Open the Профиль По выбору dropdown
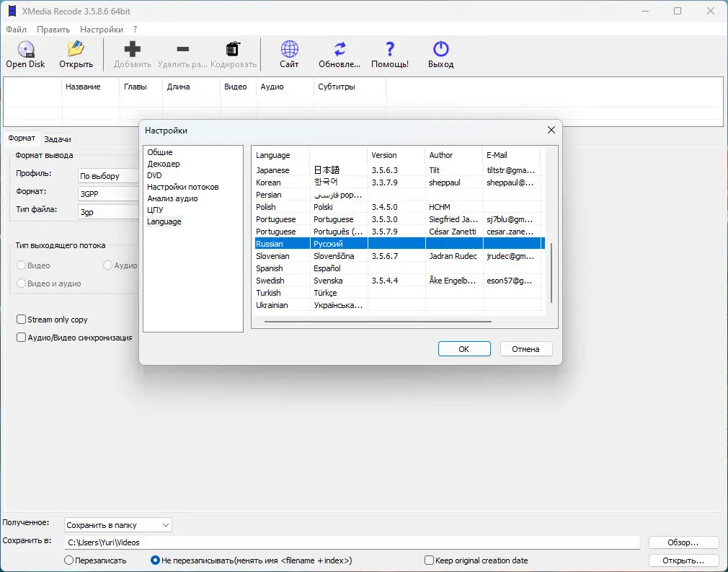This screenshot has width=728, height=572. tap(108, 176)
